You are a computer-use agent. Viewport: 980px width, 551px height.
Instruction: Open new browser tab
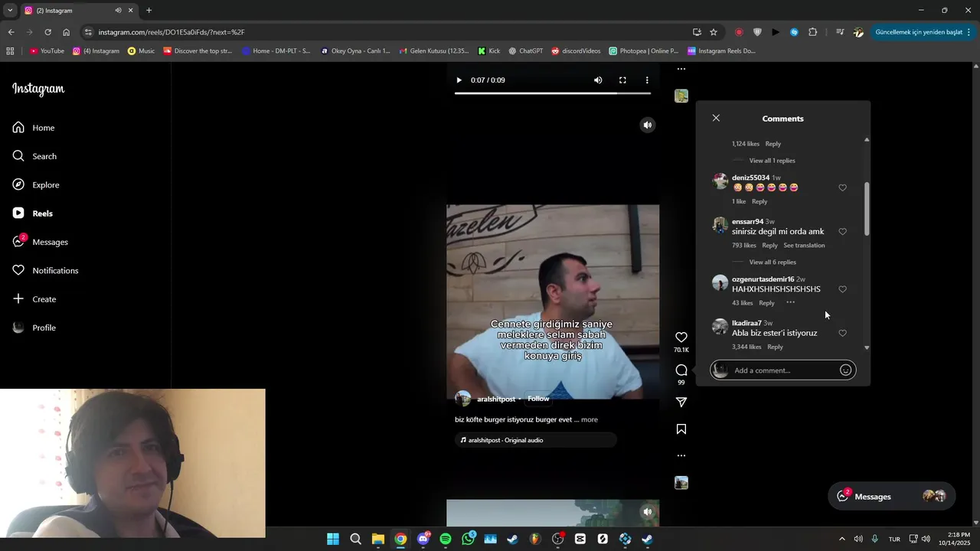coord(149,10)
